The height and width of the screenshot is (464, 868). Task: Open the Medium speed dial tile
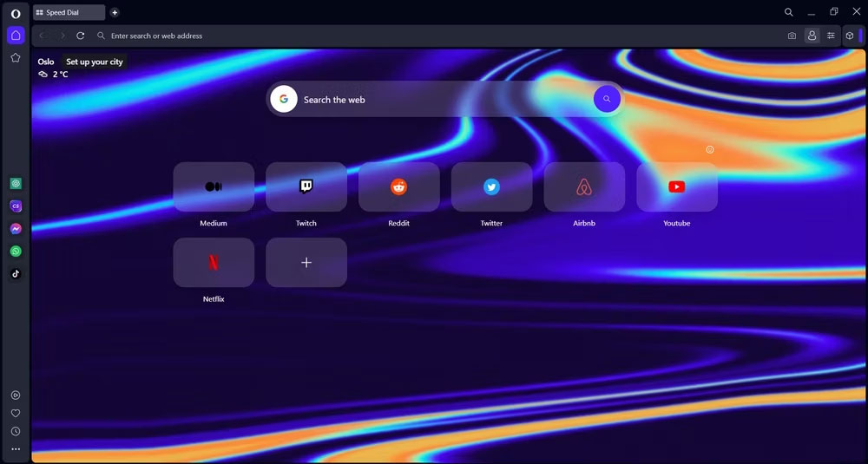pos(214,187)
